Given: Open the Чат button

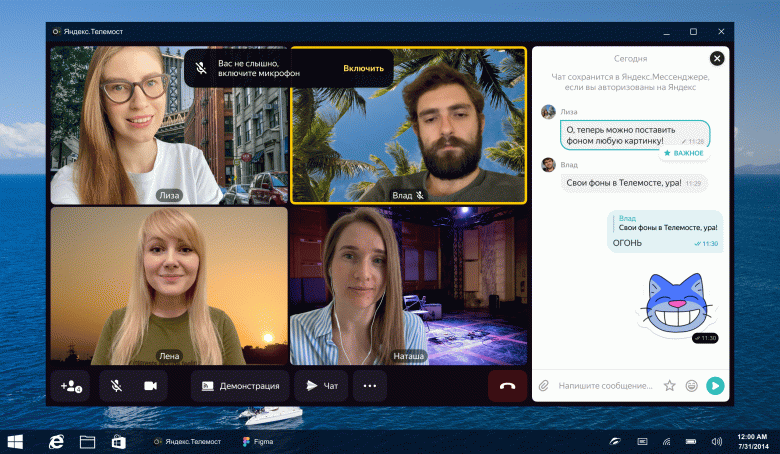Looking at the screenshot, I should (321, 386).
